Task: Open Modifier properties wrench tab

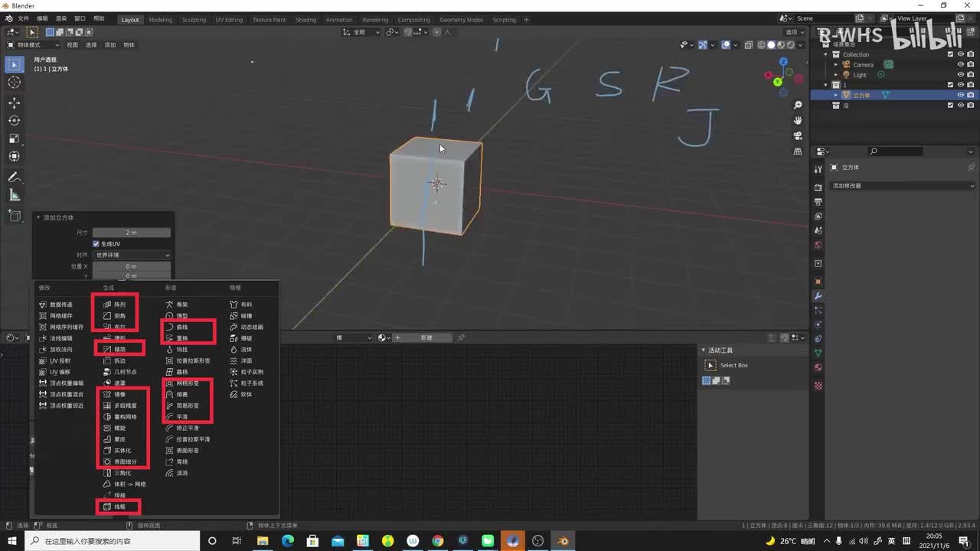Action: click(818, 296)
